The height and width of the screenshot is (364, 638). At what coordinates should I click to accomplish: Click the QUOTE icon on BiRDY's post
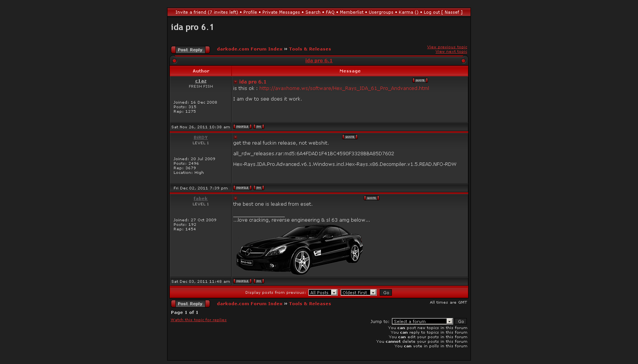pyautogui.click(x=350, y=137)
